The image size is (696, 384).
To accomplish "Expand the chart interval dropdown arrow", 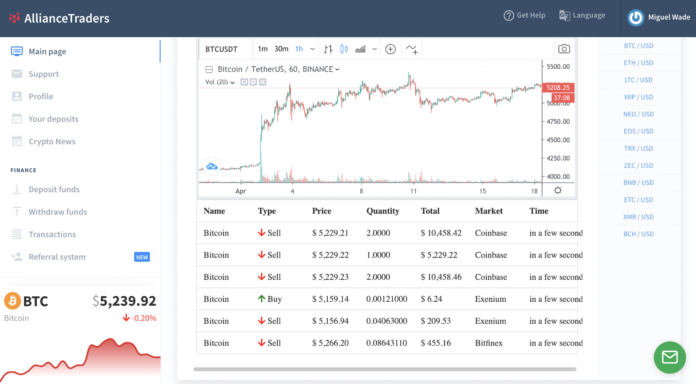I will pos(312,49).
